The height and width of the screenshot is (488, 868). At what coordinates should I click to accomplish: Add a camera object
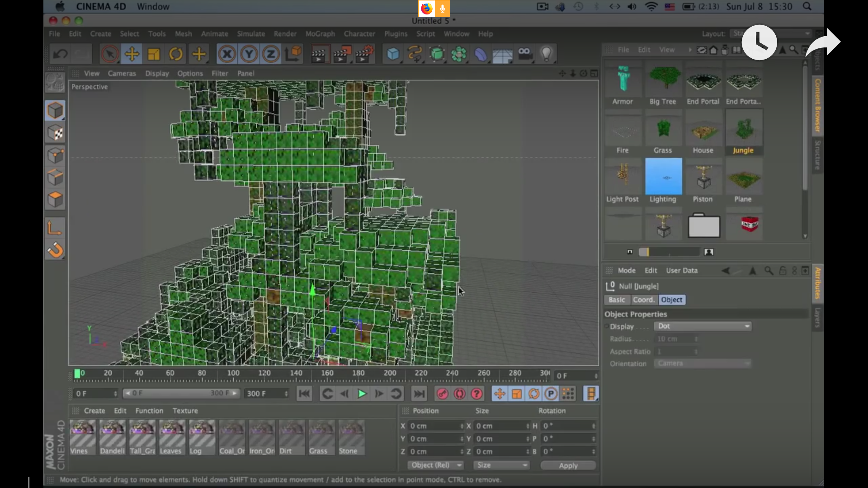pos(525,54)
